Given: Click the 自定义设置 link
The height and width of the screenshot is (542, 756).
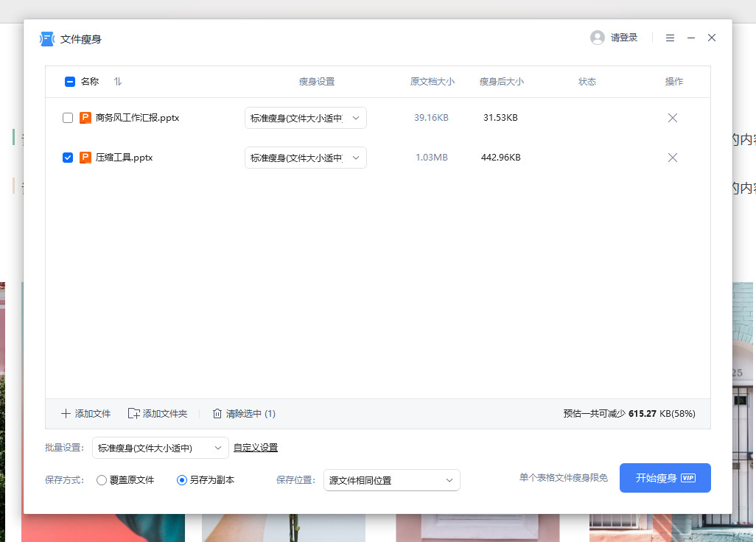Looking at the screenshot, I should pos(256,448).
